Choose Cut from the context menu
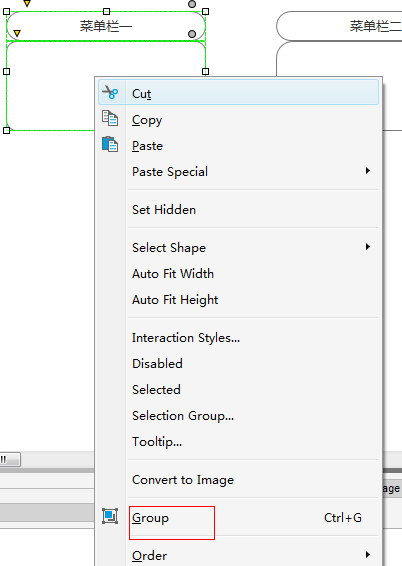 [x=239, y=93]
